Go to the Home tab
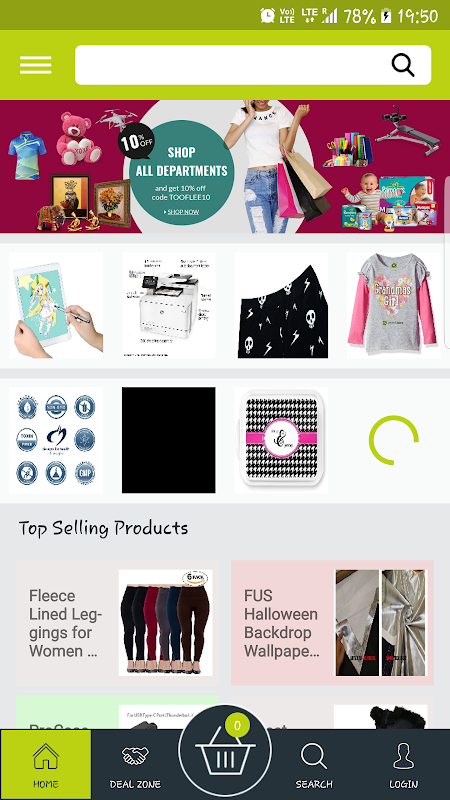The image size is (450, 800). [x=46, y=764]
